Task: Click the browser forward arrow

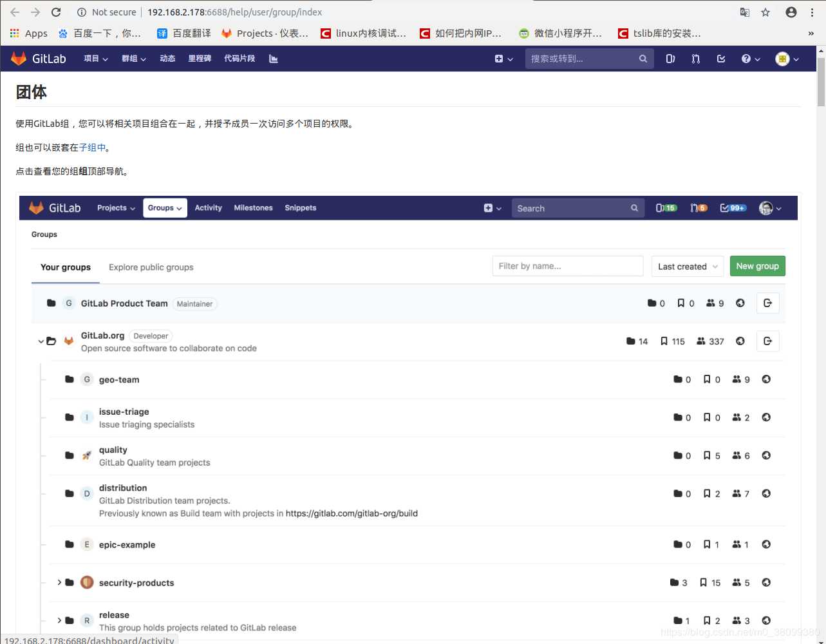Action: coord(35,12)
